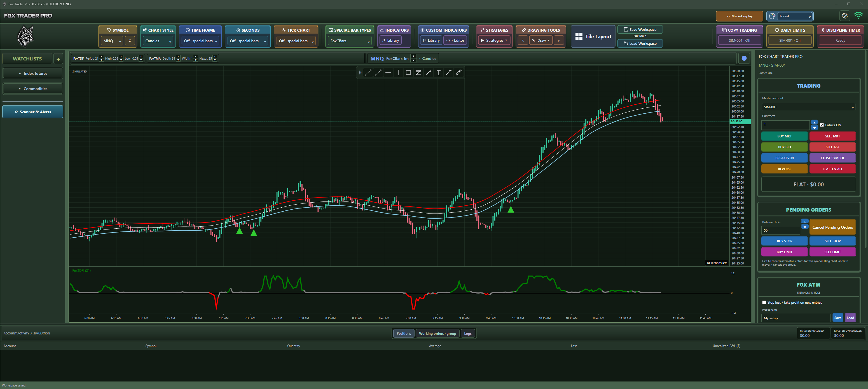Screen dimensions: 868x389
Task: Click the Market replay button
Action: pos(739,16)
